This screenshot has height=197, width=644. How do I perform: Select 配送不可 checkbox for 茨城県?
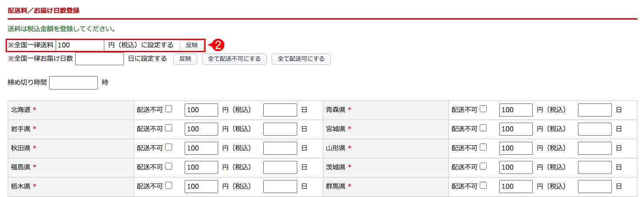coord(483,167)
